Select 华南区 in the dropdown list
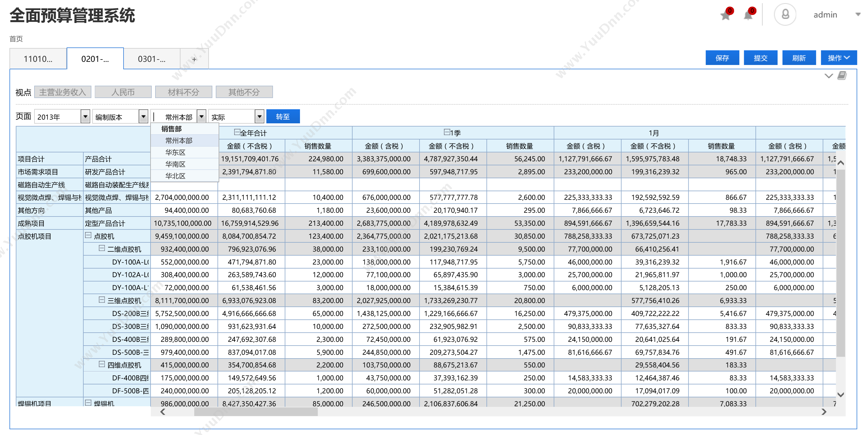This screenshot has height=435, width=868. (x=185, y=164)
